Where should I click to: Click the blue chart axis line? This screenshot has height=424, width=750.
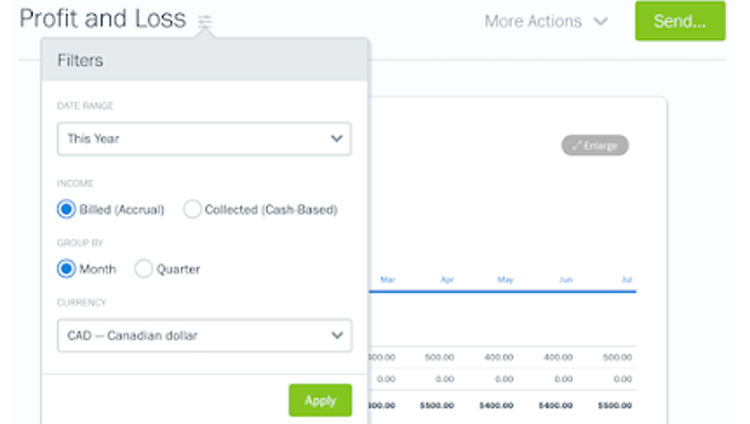click(502, 291)
